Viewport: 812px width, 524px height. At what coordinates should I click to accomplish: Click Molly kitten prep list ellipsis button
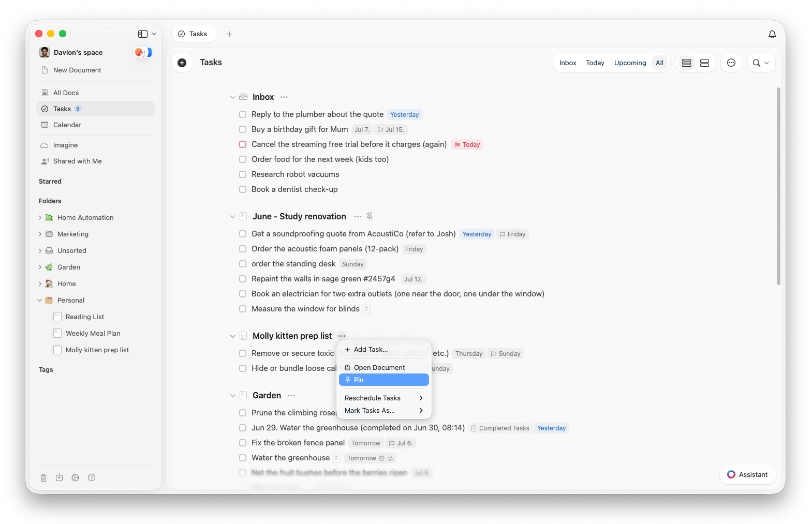click(x=342, y=336)
